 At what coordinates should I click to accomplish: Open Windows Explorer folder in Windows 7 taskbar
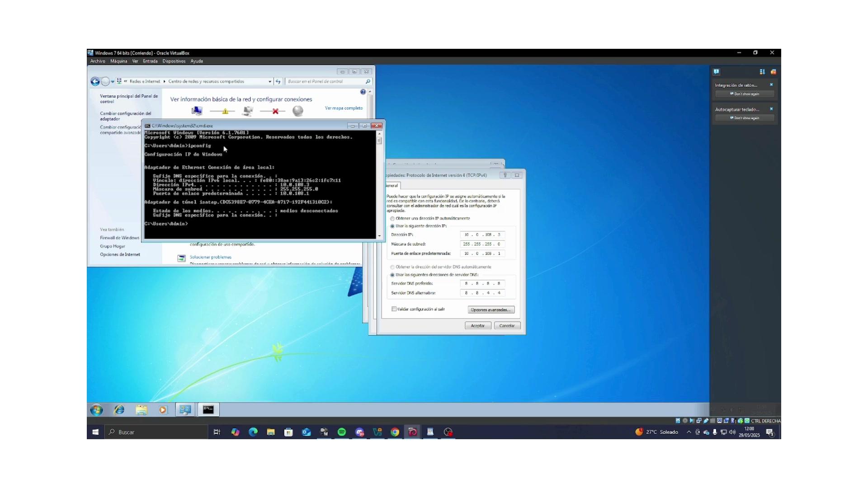pyautogui.click(x=142, y=410)
